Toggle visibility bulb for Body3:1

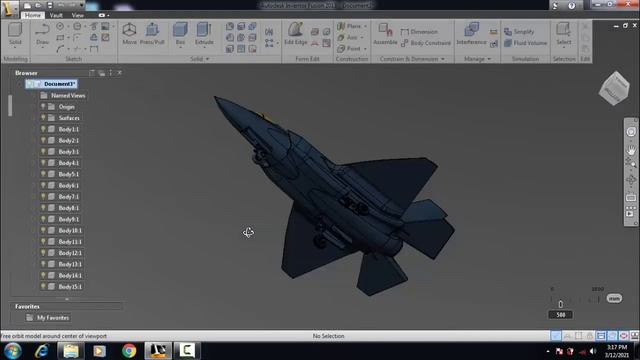[x=43, y=151]
